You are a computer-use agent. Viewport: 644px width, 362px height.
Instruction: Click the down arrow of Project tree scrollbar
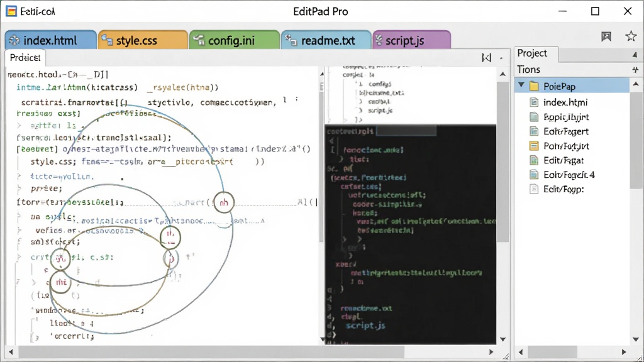(636, 339)
